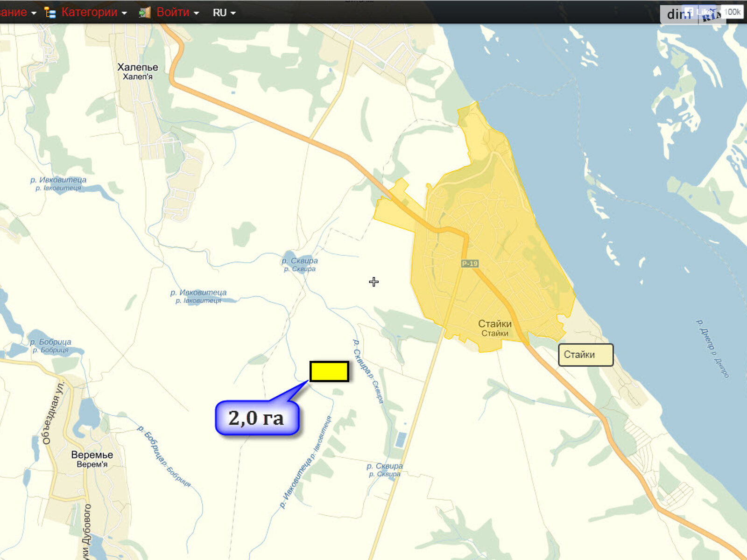Click the р. Сквира lake label
The width and height of the screenshot is (747, 560).
coord(300,264)
